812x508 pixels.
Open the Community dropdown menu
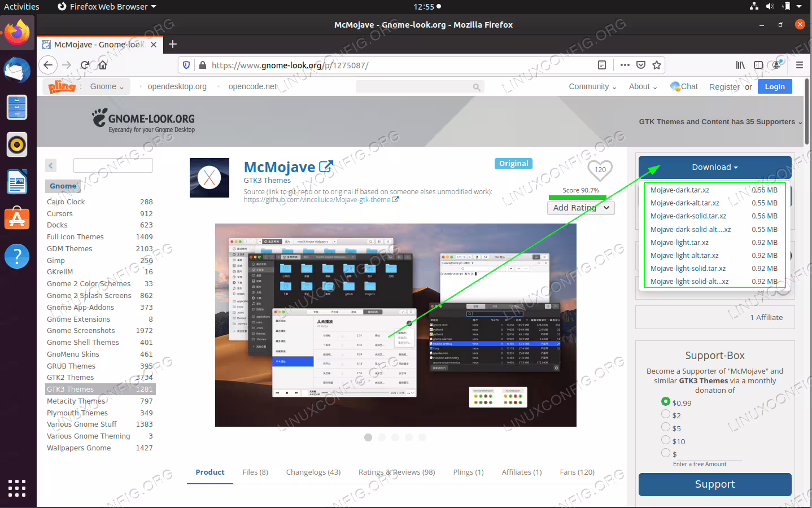click(592, 86)
